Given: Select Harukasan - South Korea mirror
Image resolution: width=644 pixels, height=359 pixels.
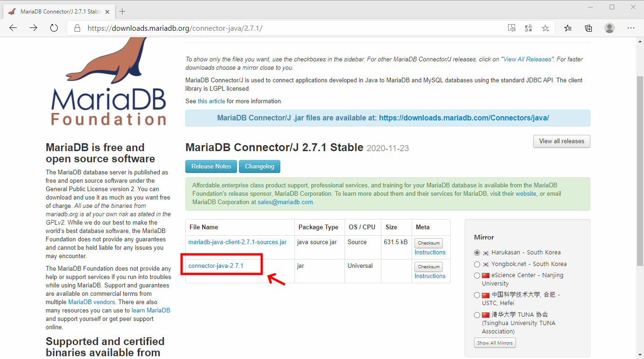Looking at the screenshot, I should coord(477,253).
